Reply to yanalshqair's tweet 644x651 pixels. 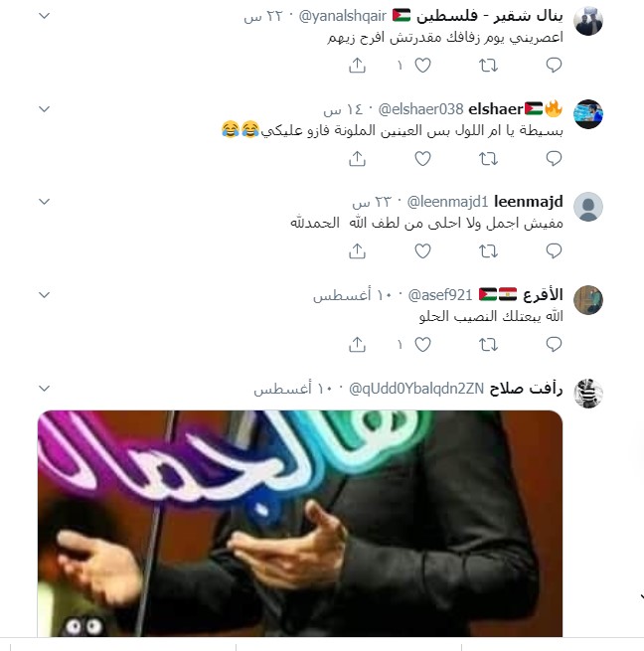pyautogui.click(x=554, y=66)
